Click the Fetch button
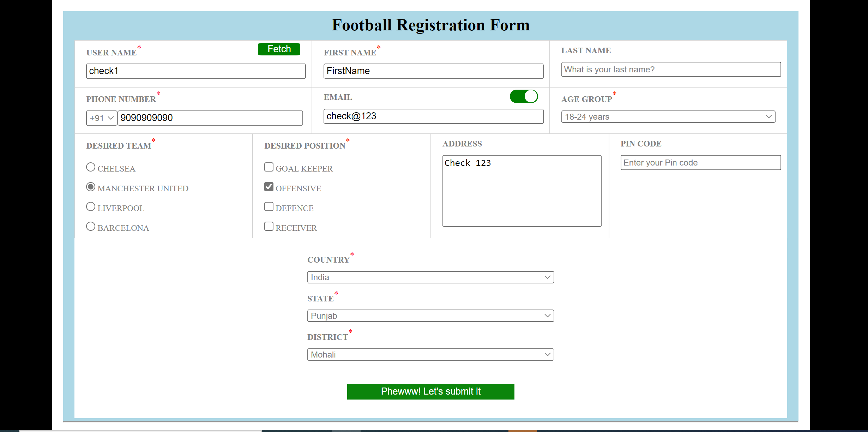868x432 pixels. pyautogui.click(x=278, y=49)
